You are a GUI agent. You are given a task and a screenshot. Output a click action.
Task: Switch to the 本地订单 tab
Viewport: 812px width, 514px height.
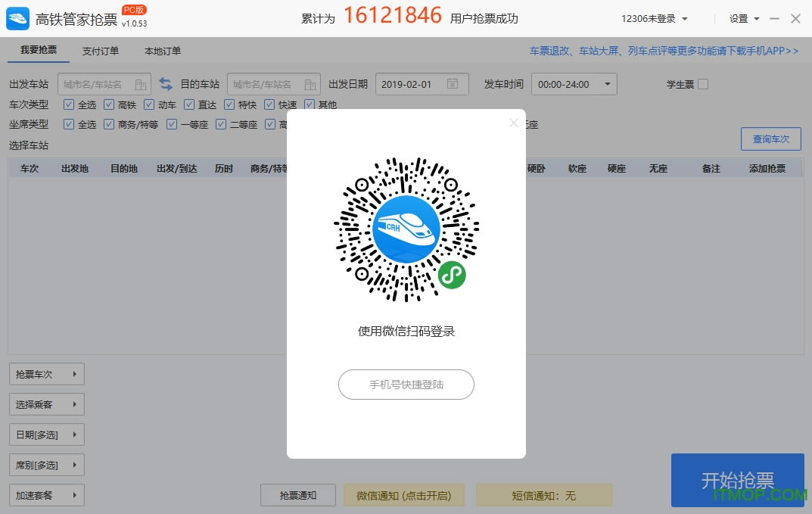pyautogui.click(x=163, y=51)
